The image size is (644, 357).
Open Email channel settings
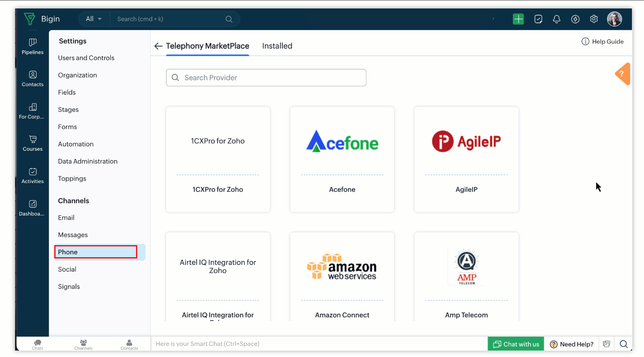coord(66,218)
